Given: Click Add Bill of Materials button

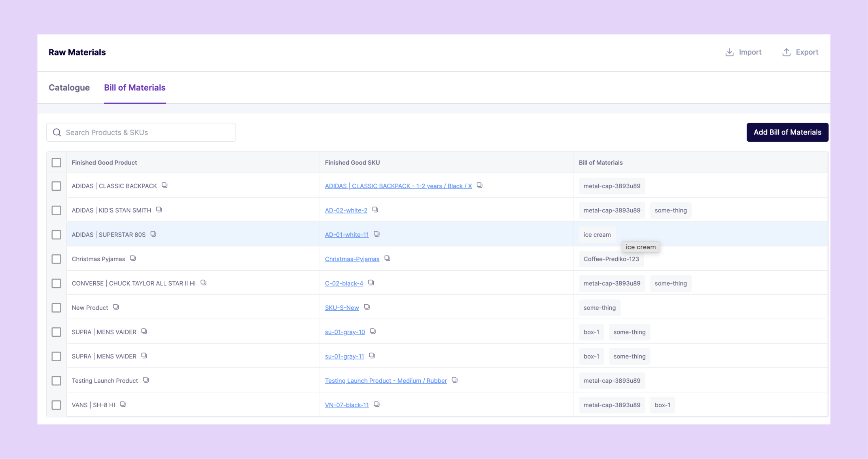Looking at the screenshot, I should coord(787,132).
